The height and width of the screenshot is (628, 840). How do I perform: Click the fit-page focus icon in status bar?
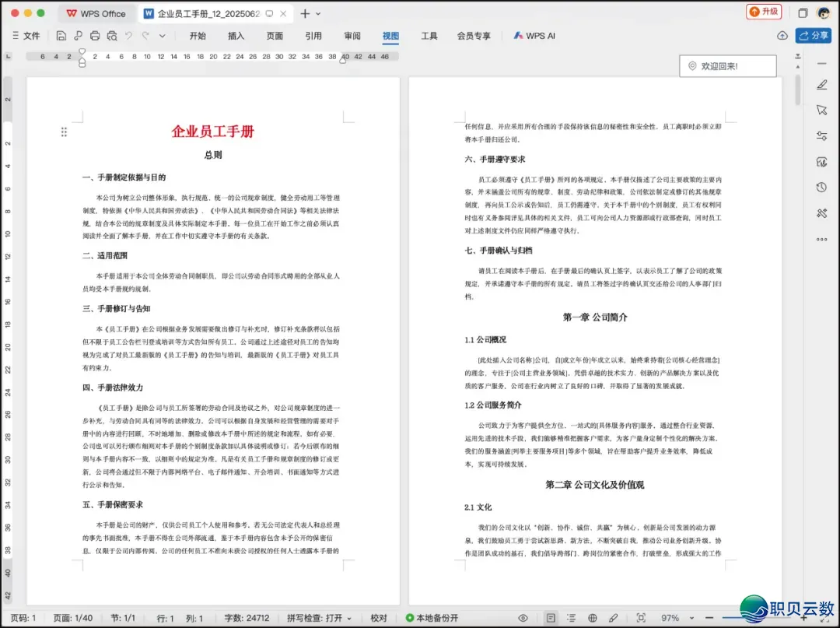tap(641, 618)
